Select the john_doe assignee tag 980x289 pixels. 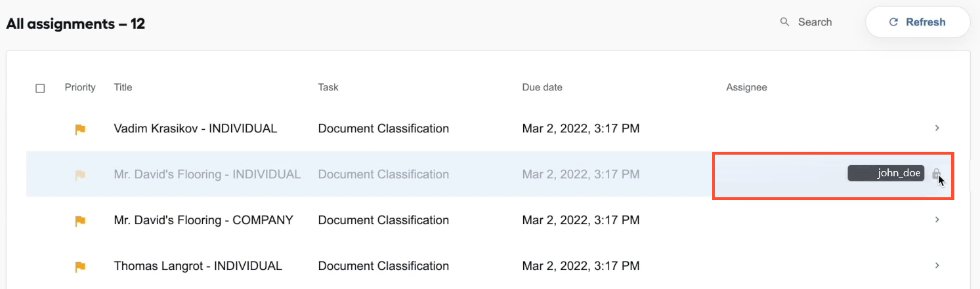(886, 174)
